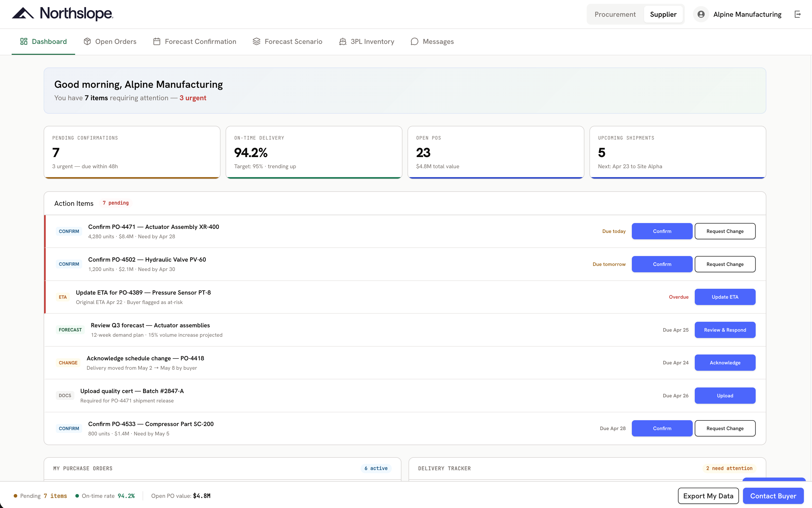Click the 'Overdue' label
The width and height of the screenshot is (812, 508).
point(679,297)
